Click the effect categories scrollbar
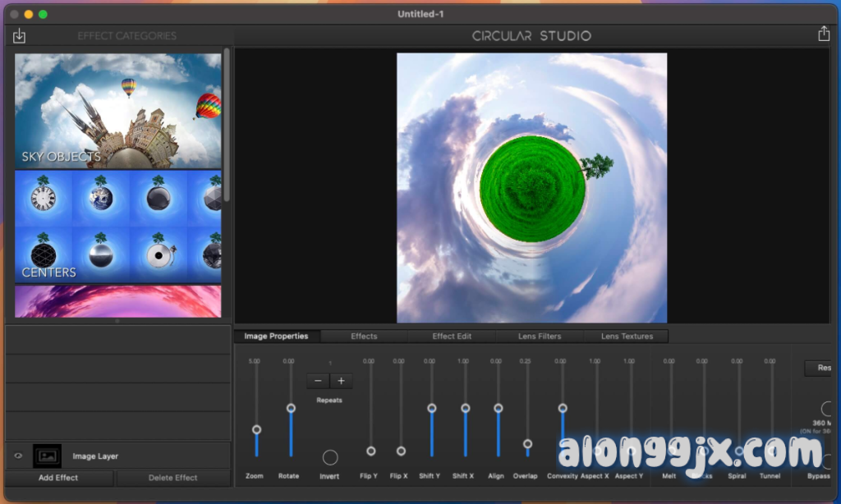Image resolution: width=841 pixels, height=504 pixels. point(227,123)
